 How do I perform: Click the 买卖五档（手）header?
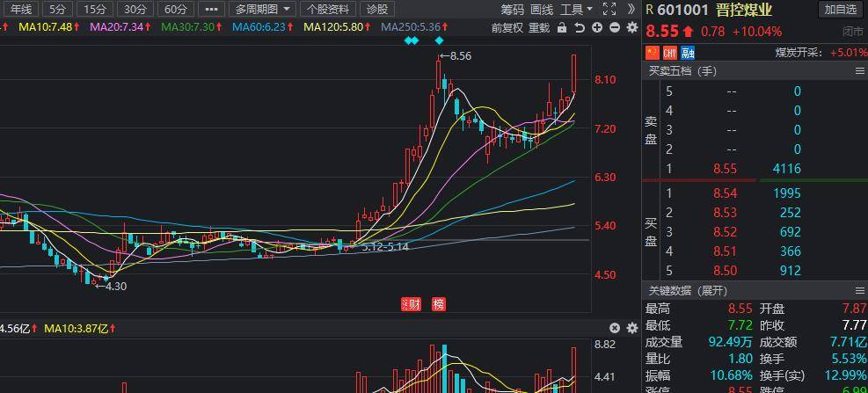coord(682,71)
